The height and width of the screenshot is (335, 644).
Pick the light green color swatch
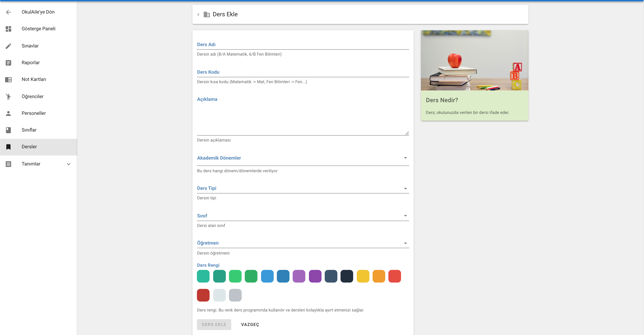[235, 276]
